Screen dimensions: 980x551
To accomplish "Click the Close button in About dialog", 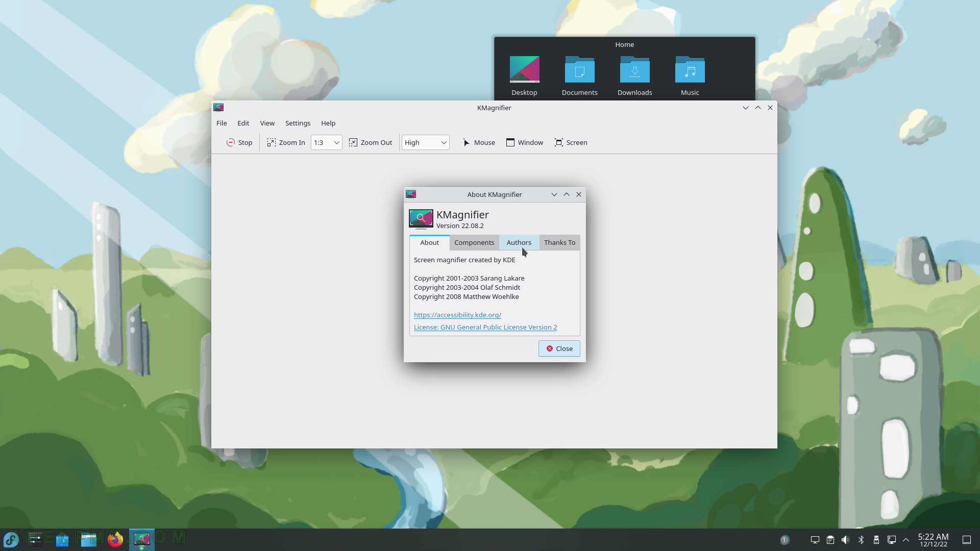I will [559, 348].
